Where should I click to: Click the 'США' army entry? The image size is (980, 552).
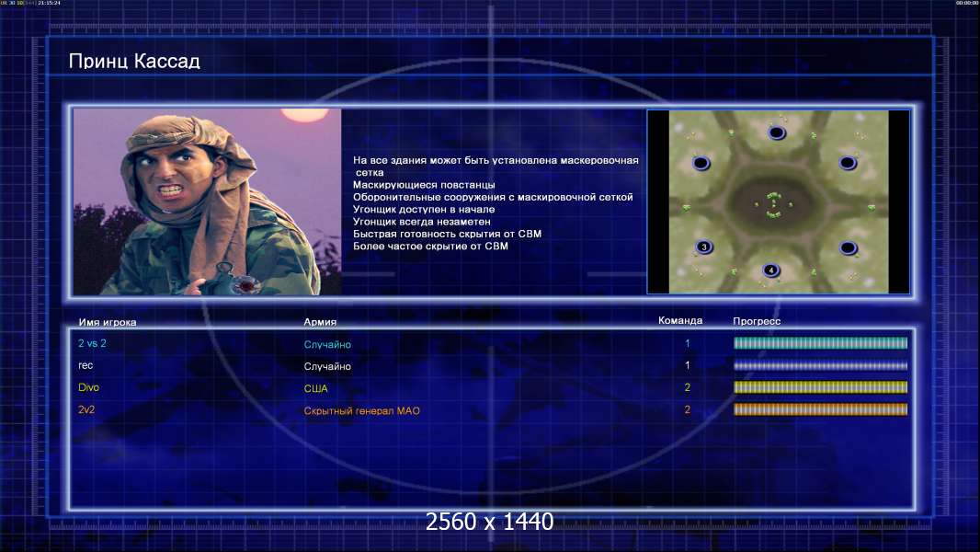315,388
